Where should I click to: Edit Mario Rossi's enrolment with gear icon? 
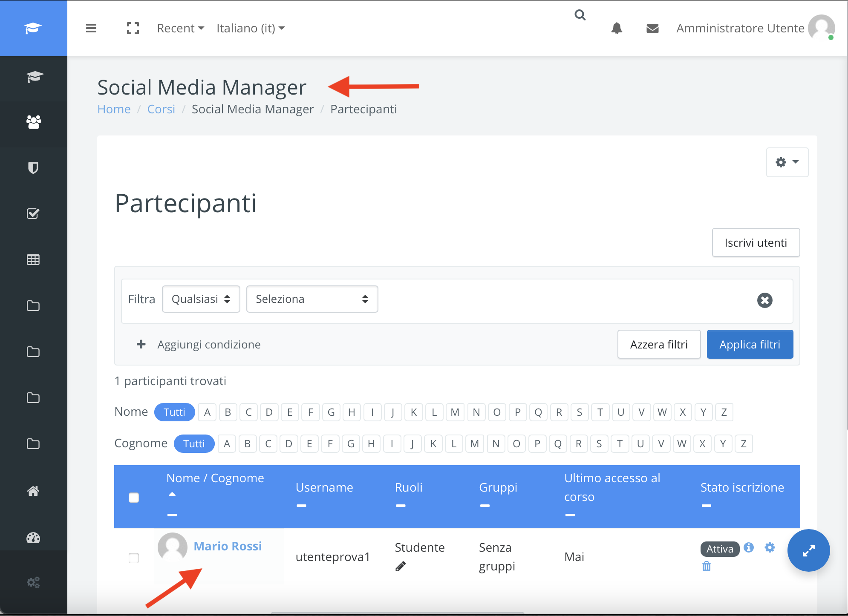pos(770,547)
